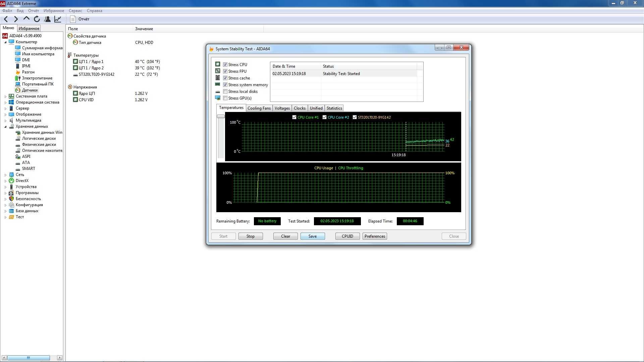Expand the Отображение tree node
Image resolution: width=644 pixels, height=362 pixels.
[x=5, y=115]
